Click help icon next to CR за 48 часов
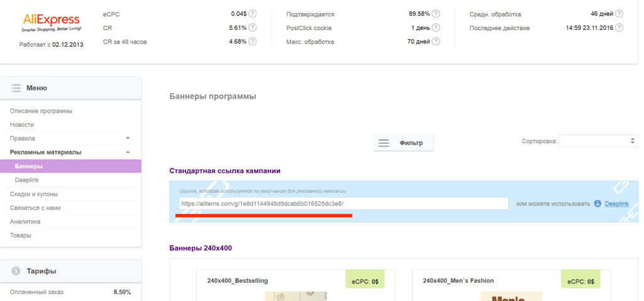Screen dimensions: 644x301 pyautogui.click(x=253, y=41)
